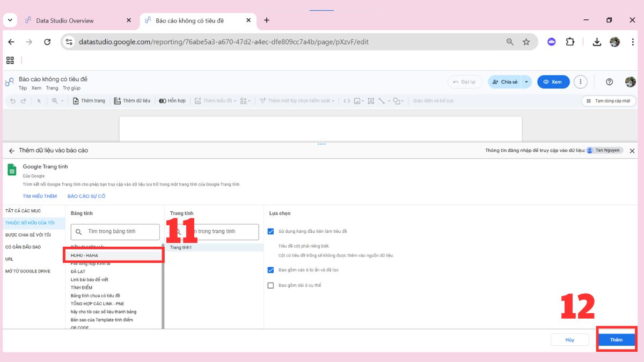Screen dimensions: 644x362
Task: Open Thêm biểu đồ chart dropdown
Action: tap(215, 101)
